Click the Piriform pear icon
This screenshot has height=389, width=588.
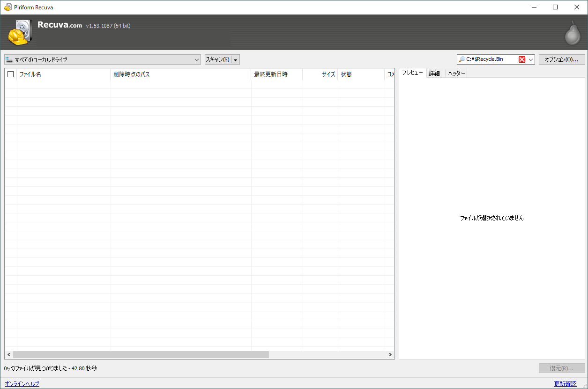572,33
